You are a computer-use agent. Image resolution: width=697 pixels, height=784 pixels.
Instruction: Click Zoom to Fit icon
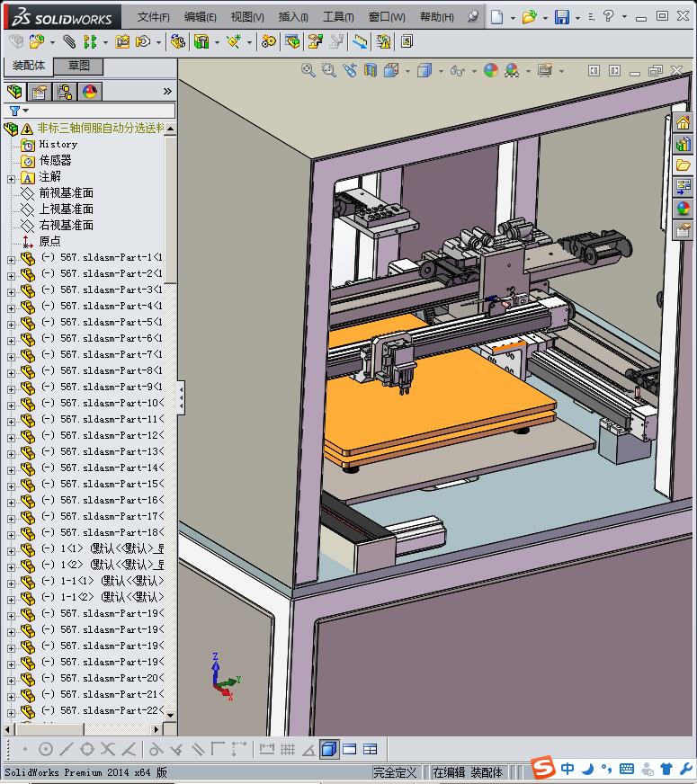coord(308,70)
